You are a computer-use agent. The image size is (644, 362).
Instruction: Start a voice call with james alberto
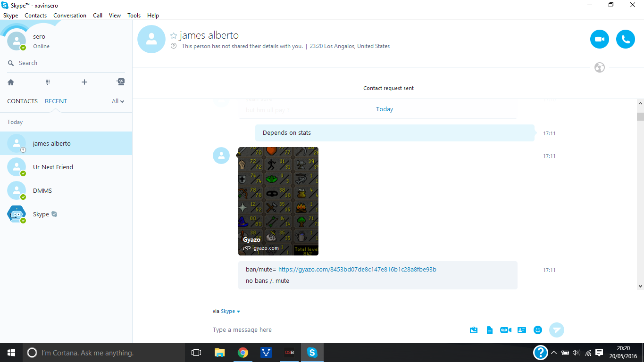(x=625, y=39)
